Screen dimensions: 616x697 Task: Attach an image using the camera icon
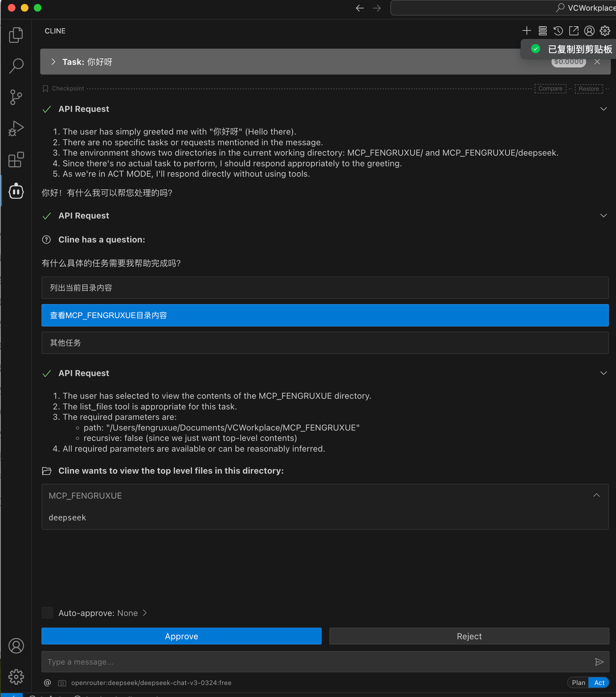[x=62, y=683]
